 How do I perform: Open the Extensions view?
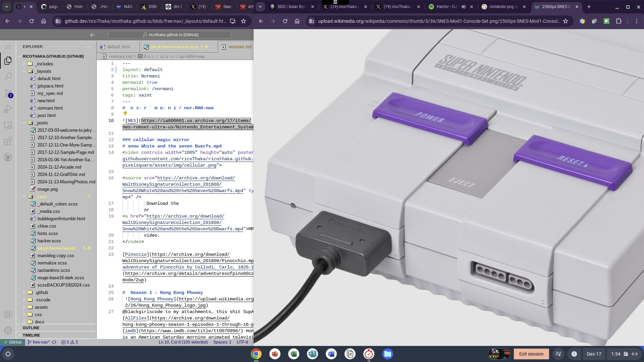pyautogui.click(x=8, y=141)
